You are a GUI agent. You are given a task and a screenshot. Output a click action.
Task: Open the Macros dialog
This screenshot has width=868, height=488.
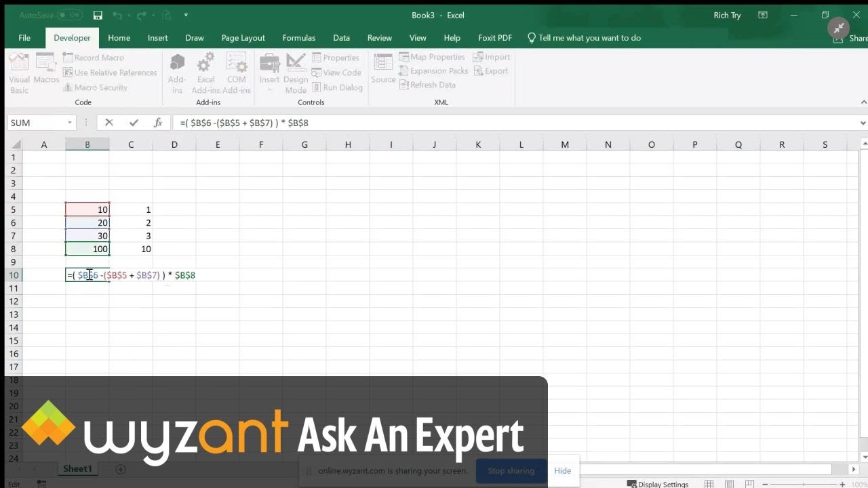point(46,68)
